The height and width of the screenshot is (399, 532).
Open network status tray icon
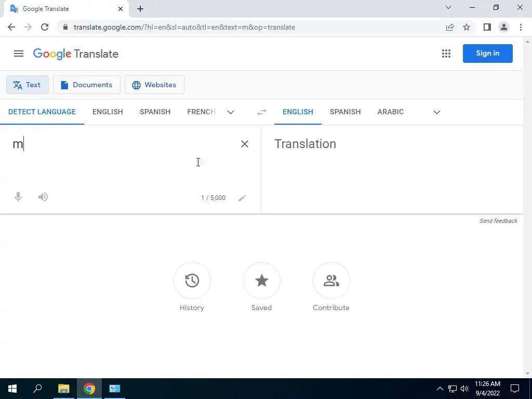[453, 389]
